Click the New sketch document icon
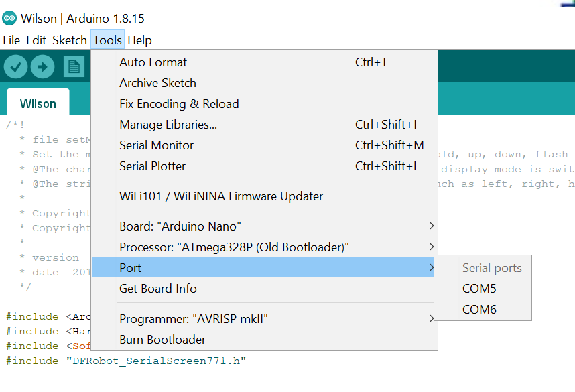 coord(74,66)
